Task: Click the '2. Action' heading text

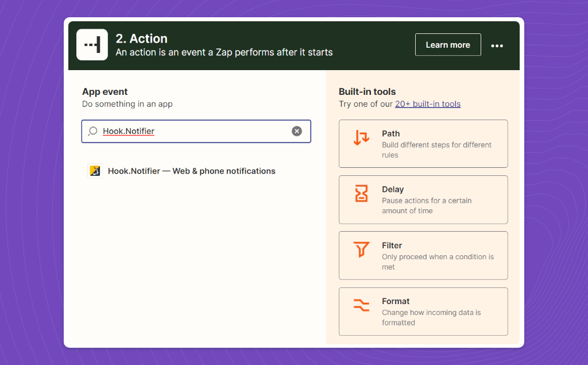Action: coord(141,39)
